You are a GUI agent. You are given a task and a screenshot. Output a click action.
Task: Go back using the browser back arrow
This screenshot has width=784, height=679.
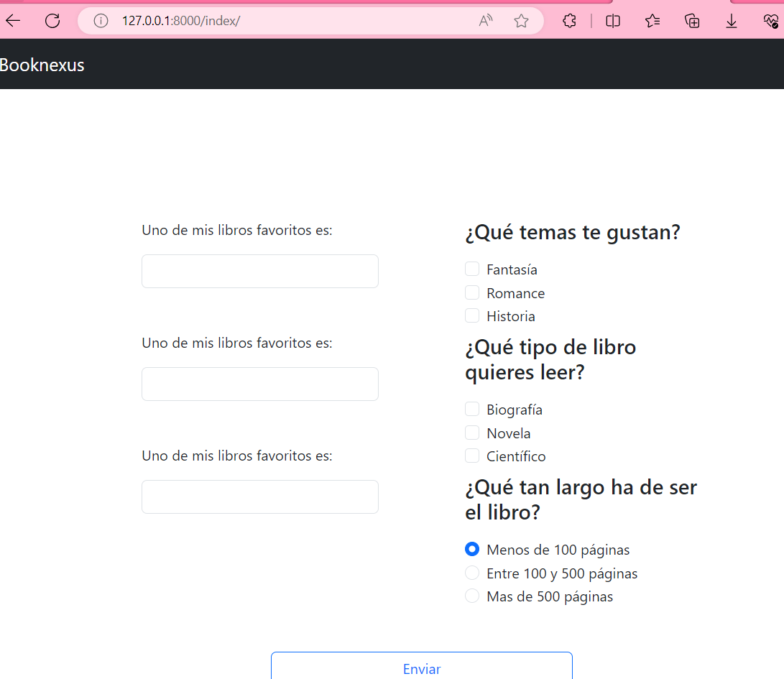coord(13,21)
